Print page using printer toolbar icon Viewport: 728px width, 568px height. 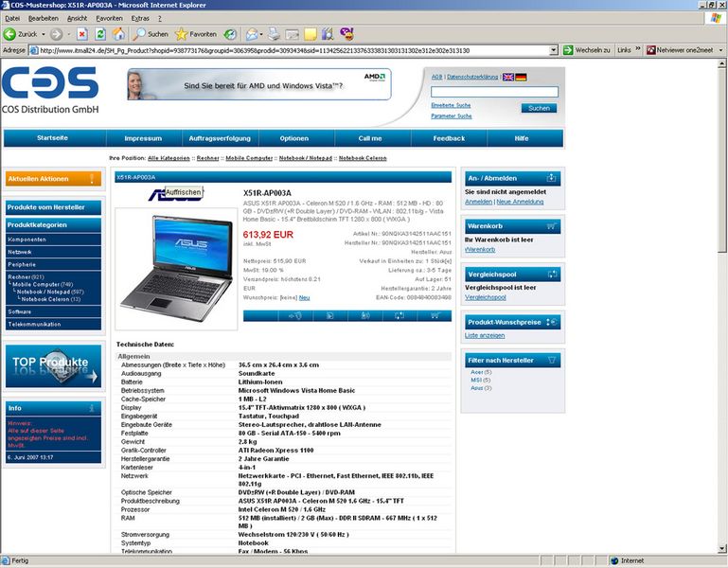coord(275,34)
